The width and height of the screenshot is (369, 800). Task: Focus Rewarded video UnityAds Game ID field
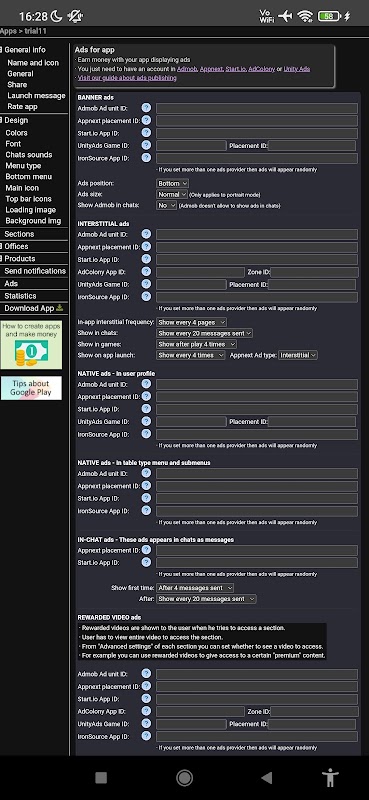tap(191, 724)
